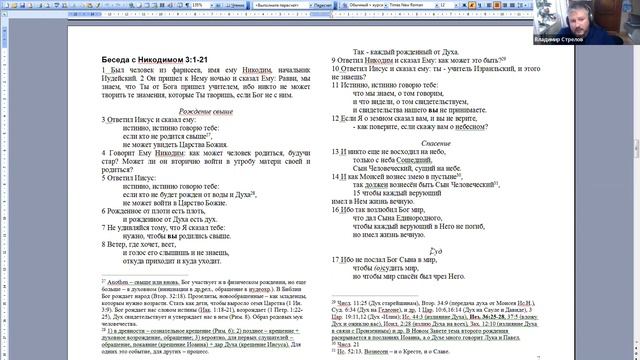Toggle the paragraph marks (¶) display

click(187, 5)
